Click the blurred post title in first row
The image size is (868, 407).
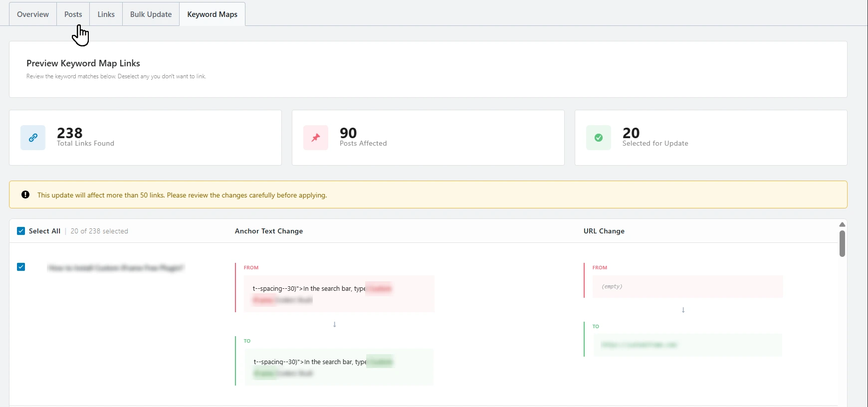116,268
